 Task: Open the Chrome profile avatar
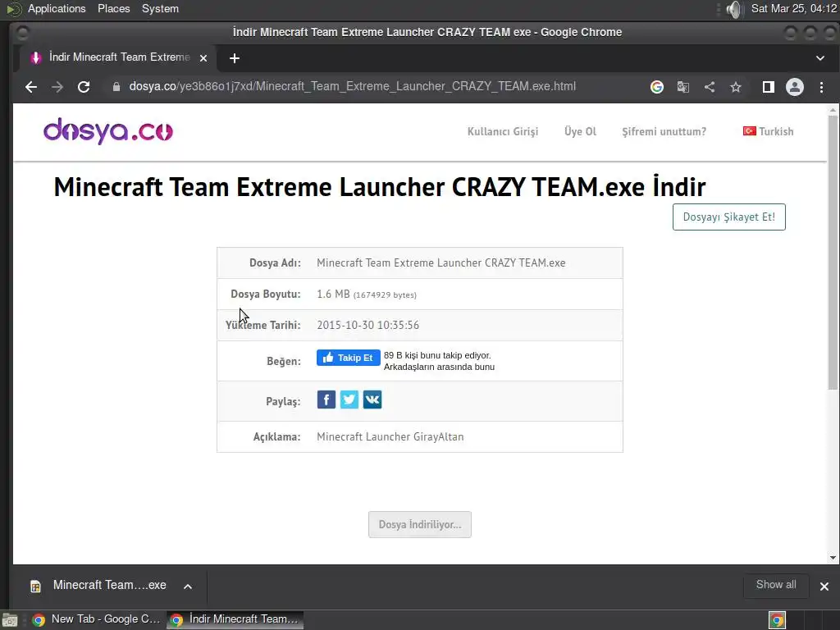coord(794,87)
